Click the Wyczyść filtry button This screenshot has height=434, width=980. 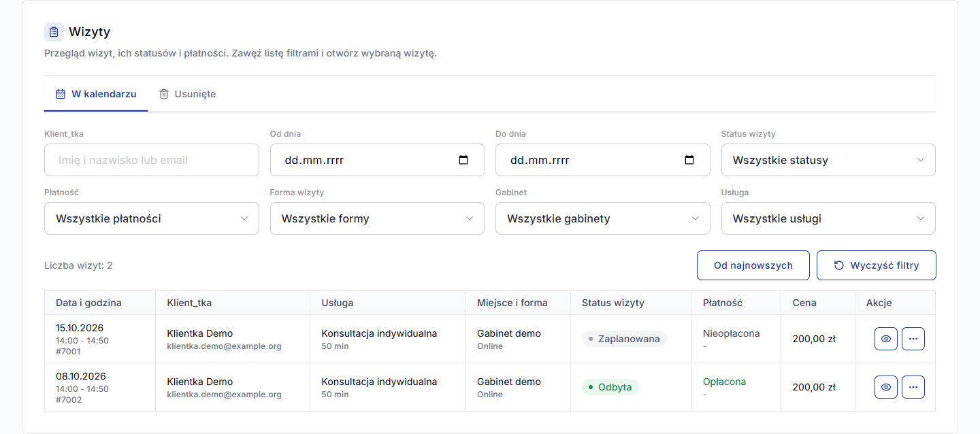[877, 265]
